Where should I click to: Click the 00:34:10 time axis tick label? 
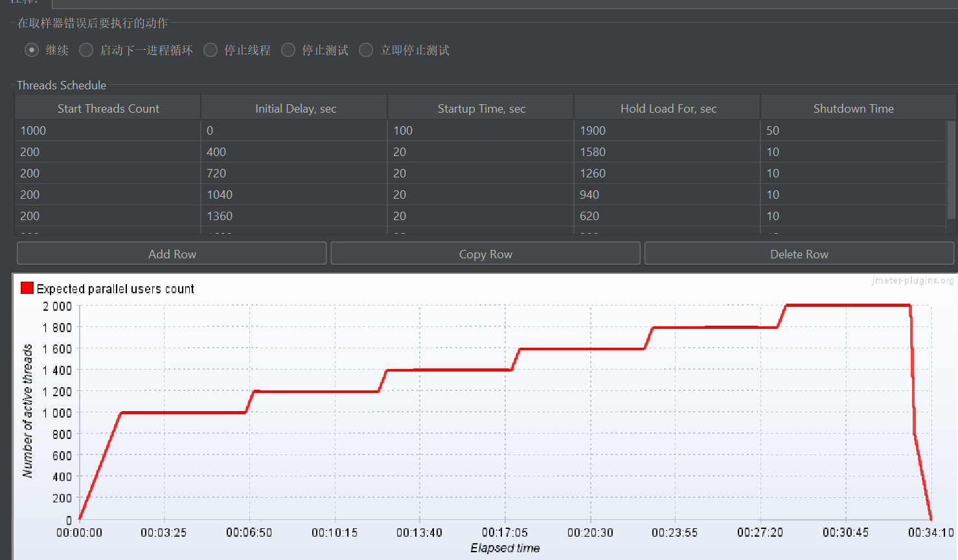pos(931,532)
